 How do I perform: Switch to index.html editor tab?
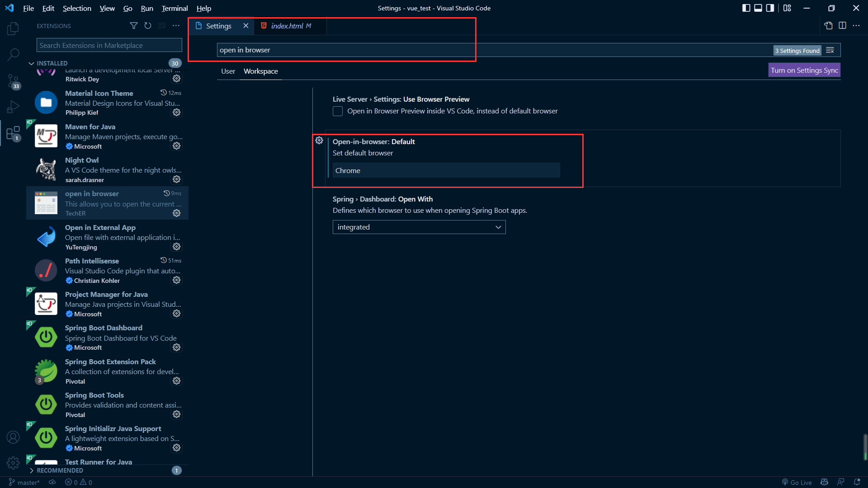[290, 26]
